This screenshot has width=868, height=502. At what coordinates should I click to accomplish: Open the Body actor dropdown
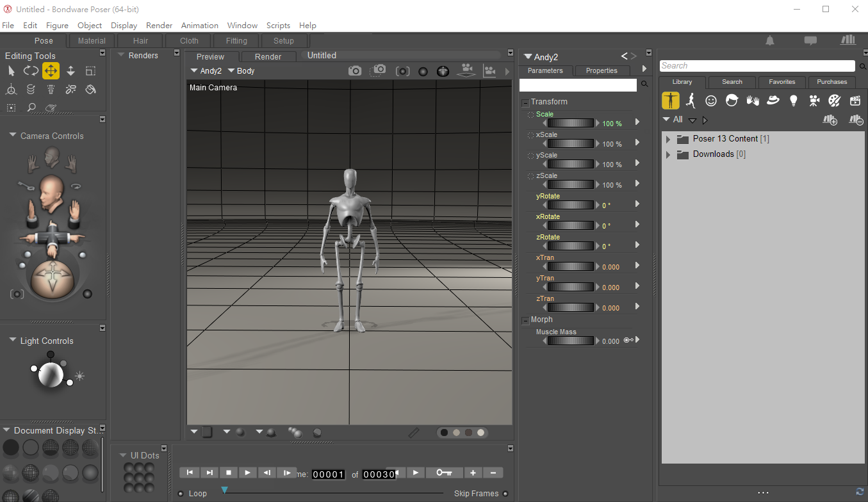tap(242, 71)
